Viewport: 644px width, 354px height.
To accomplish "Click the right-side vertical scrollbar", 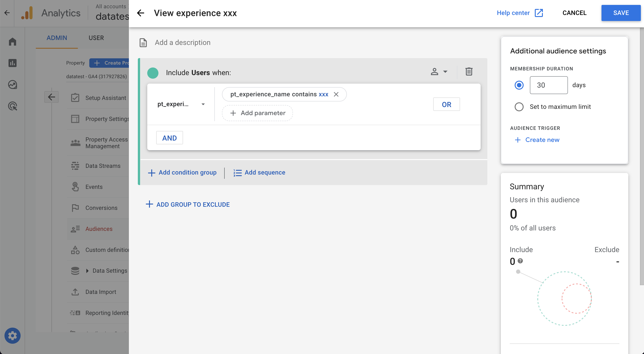I will pos(642,156).
